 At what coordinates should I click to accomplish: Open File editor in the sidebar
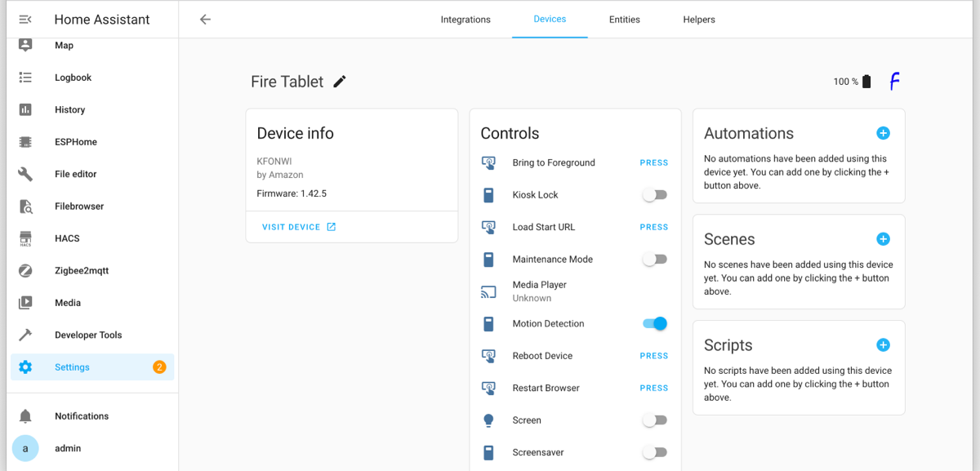(92, 174)
